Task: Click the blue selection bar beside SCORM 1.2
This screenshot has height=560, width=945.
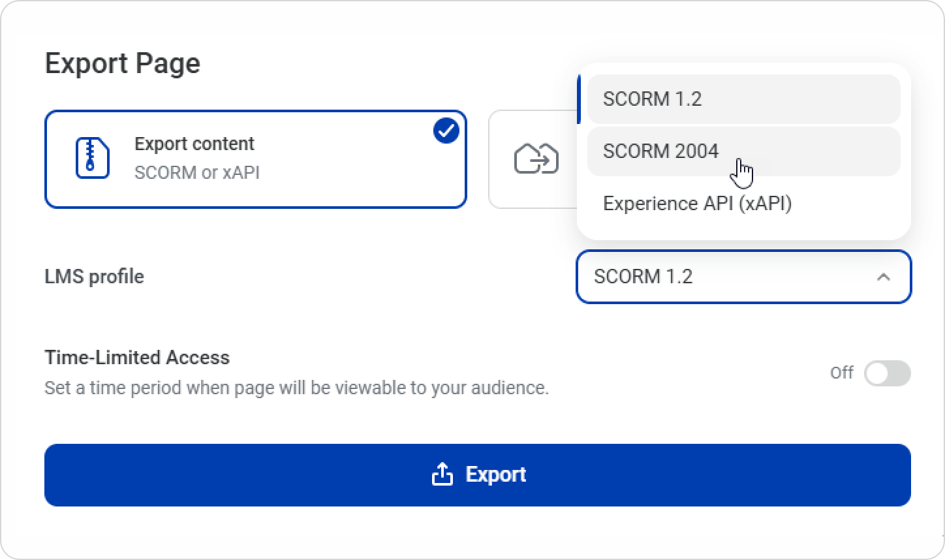Action: (578, 99)
